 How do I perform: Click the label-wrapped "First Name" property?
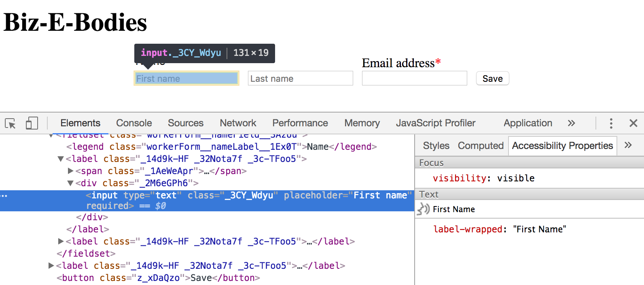click(500, 229)
